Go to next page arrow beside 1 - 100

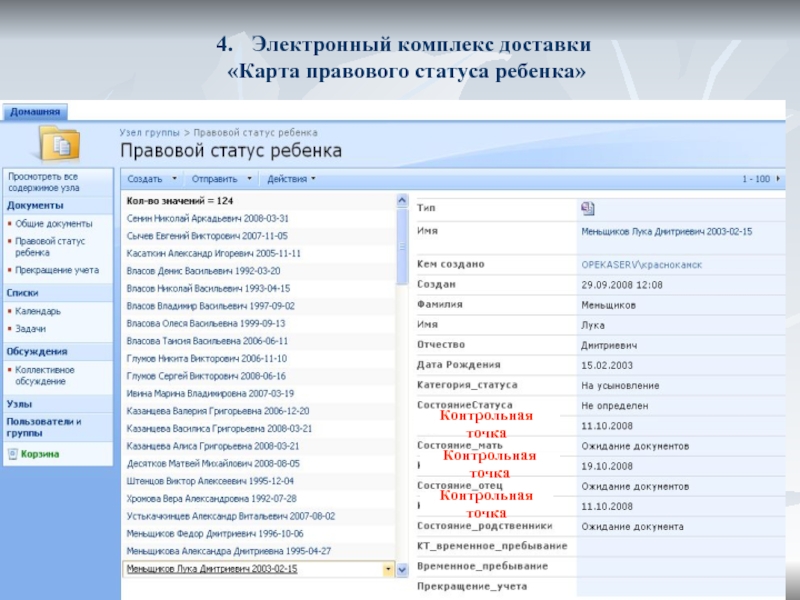(778, 179)
